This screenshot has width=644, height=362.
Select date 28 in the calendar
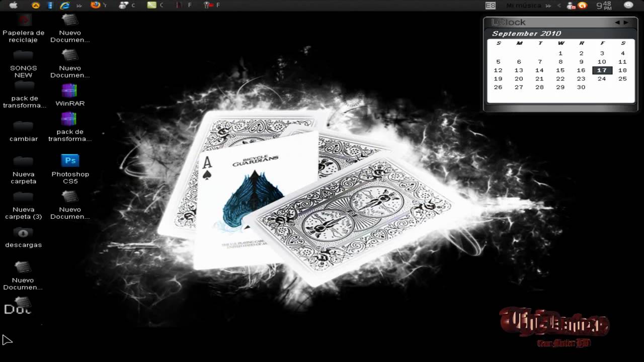tap(539, 87)
